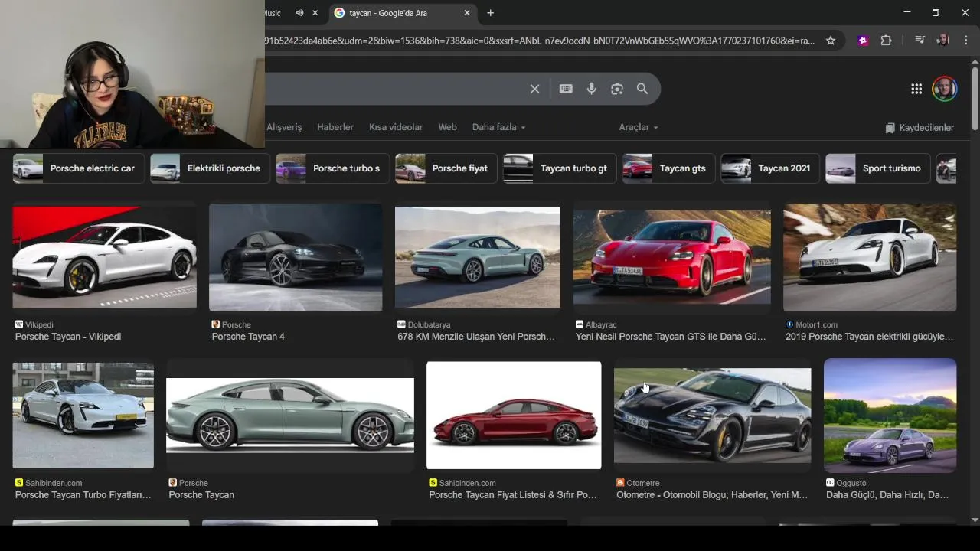
Task: Open the Yeni Nesil Porsche Taycan GTS link
Action: pos(671,337)
